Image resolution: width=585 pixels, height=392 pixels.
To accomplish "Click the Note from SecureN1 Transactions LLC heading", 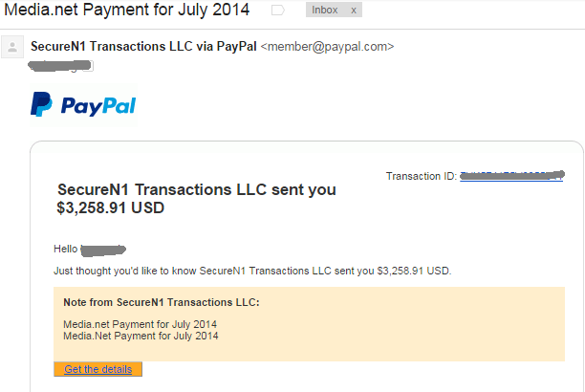I will pos(162,302).
